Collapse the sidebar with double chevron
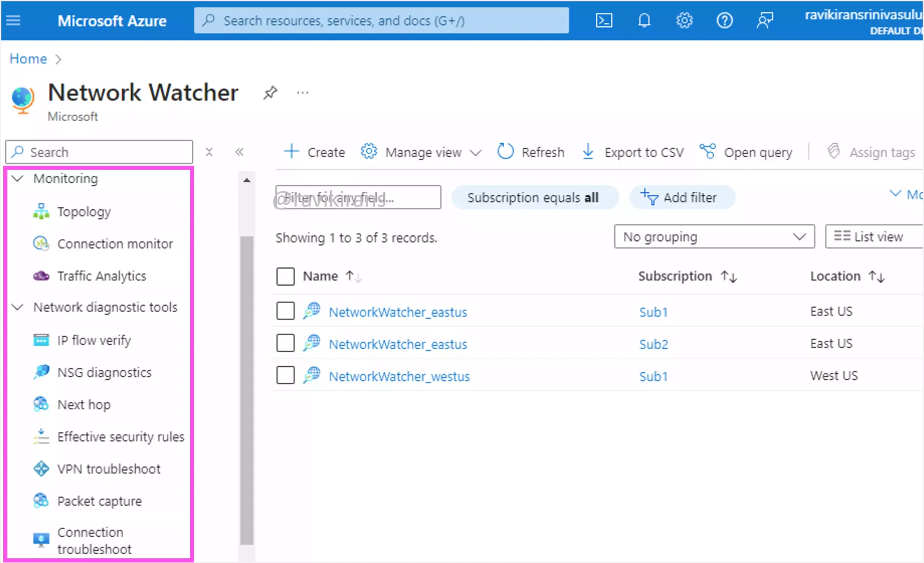 coord(239,152)
